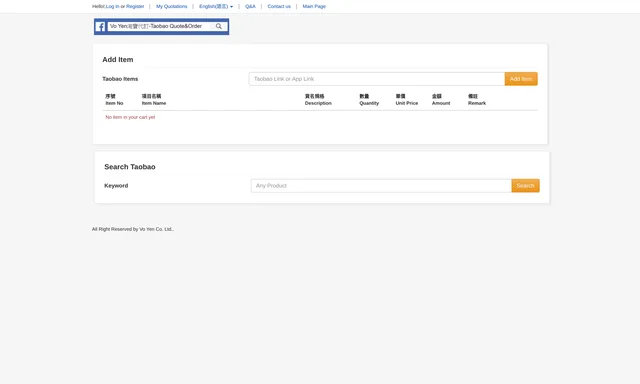Expand the English language dropdown

pyautogui.click(x=216, y=7)
